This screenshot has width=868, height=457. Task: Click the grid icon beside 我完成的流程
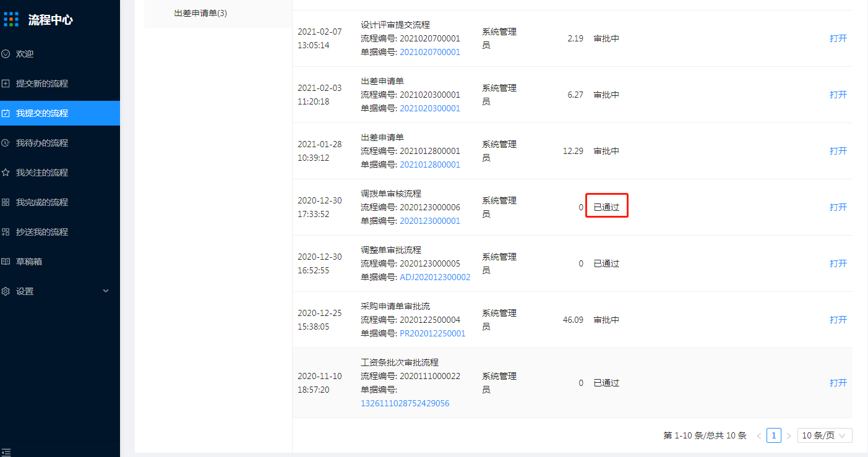coord(6,202)
